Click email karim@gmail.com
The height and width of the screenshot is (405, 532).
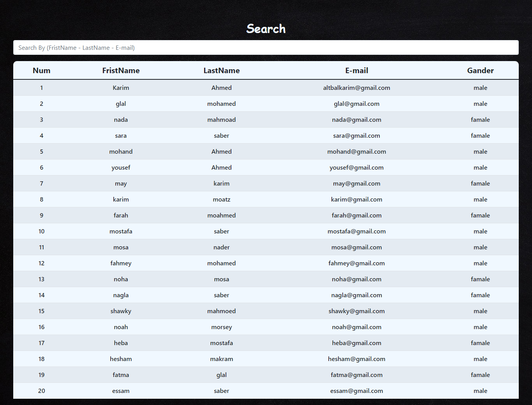[x=357, y=200]
